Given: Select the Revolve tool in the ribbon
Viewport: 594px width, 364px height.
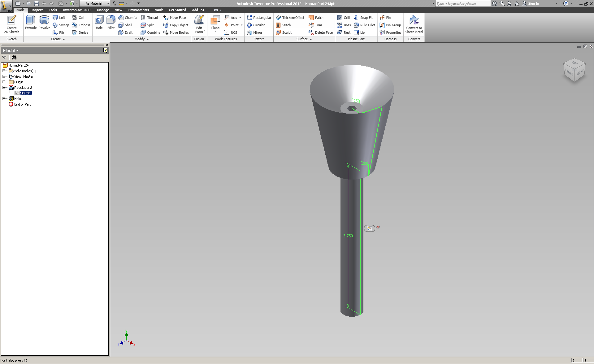Looking at the screenshot, I should (44, 22).
